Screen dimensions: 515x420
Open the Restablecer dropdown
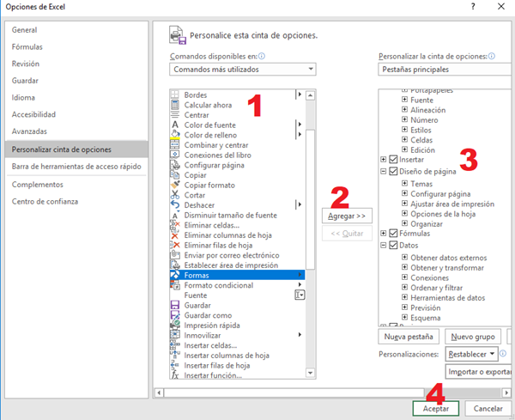(471, 354)
